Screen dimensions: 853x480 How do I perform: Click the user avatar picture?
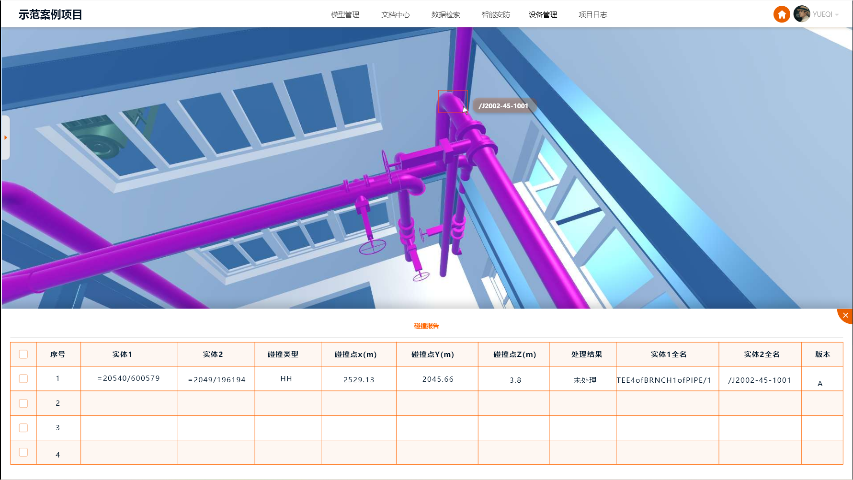pos(801,14)
